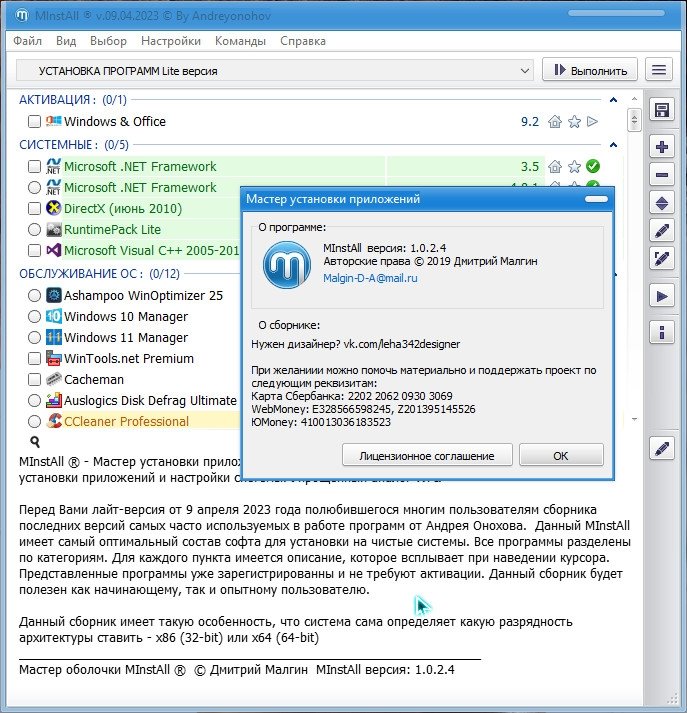The width and height of the screenshot is (687, 713).
Task: Click OK in the about dialog
Action: tap(561, 455)
